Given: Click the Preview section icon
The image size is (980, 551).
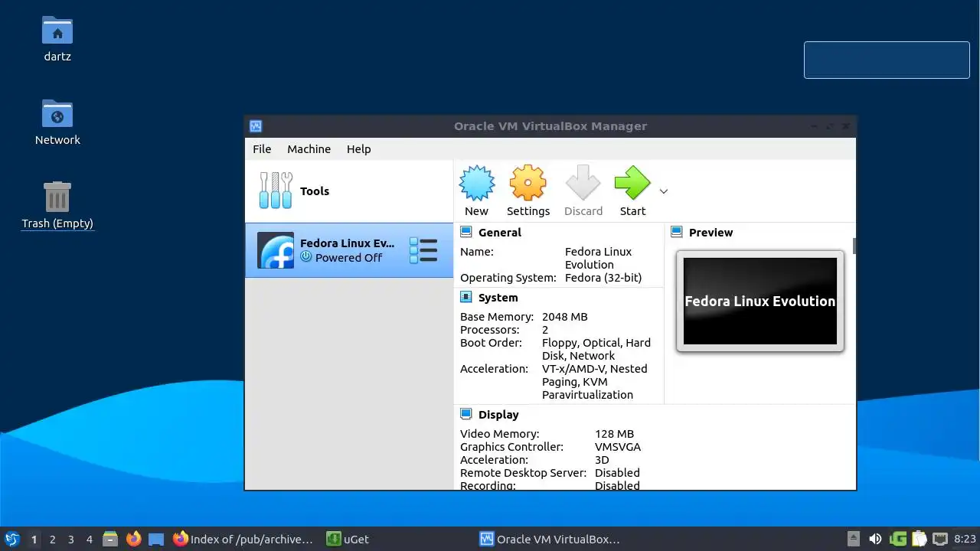Looking at the screenshot, I should point(676,232).
